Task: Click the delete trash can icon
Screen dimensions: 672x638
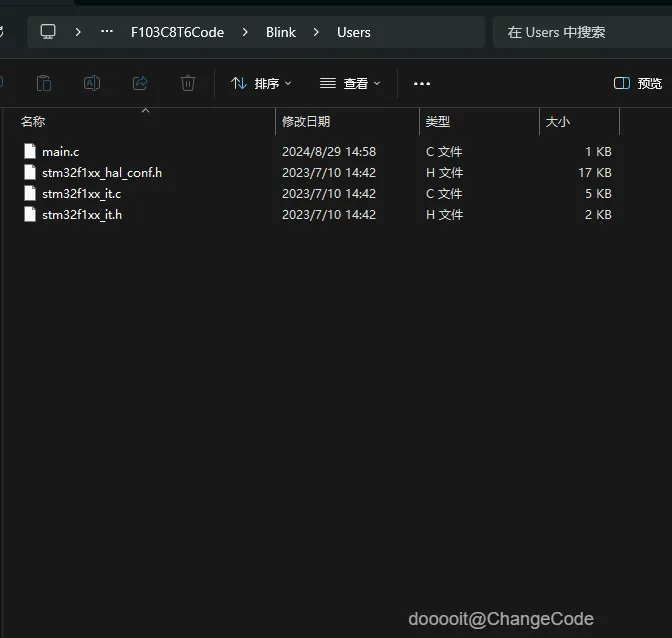Action: (188, 83)
